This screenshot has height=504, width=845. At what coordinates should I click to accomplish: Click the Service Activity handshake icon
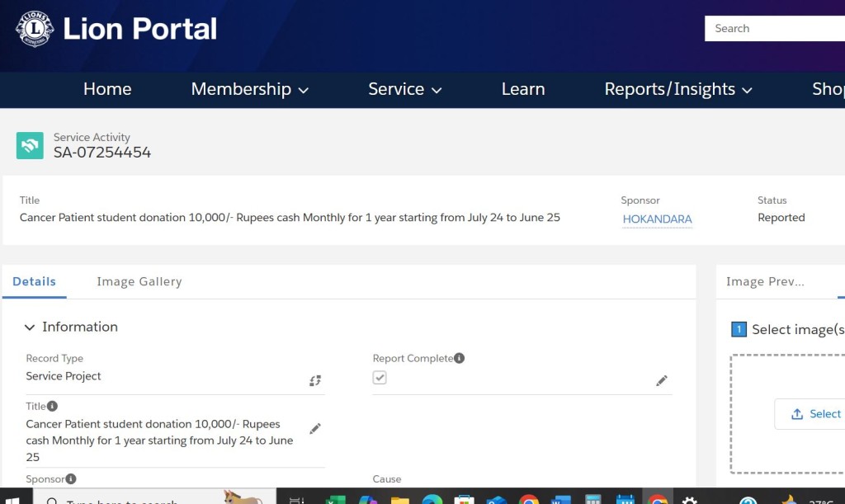point(30,145)
